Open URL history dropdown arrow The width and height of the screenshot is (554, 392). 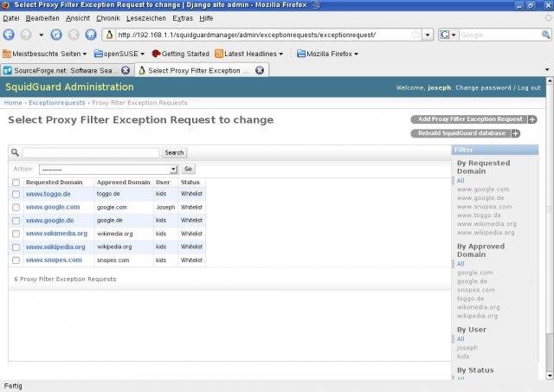(428, 35)
